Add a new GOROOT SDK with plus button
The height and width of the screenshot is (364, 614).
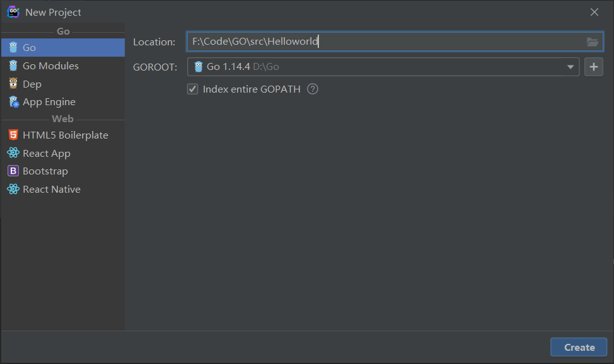coord(593,67)
